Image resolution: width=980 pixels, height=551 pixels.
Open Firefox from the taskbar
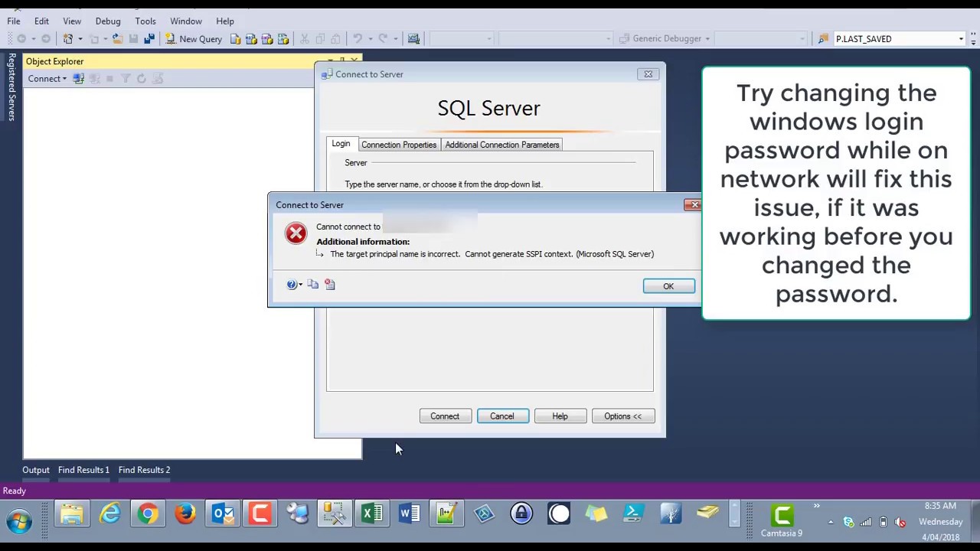click(x=185, y=514)
